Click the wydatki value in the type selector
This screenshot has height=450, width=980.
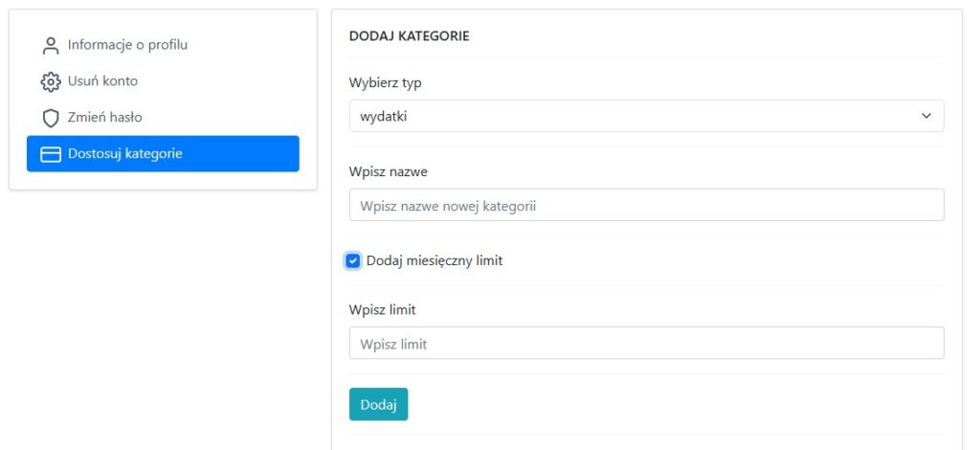point(385,116)
